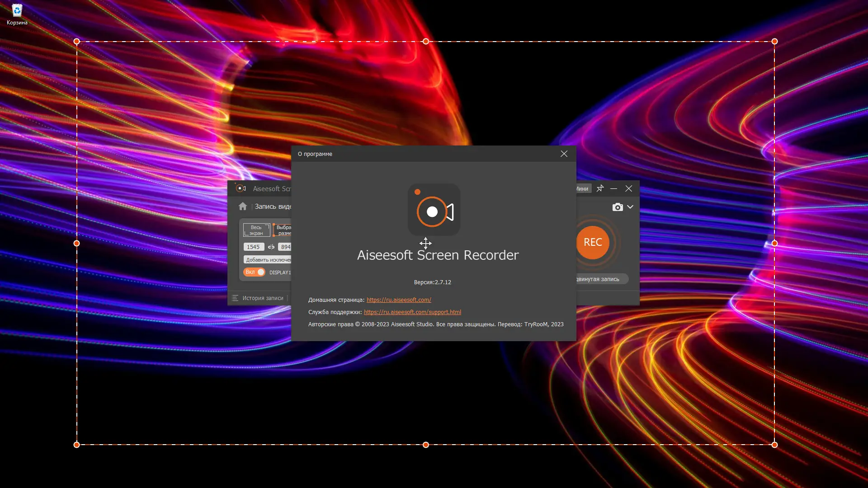
Task: Open the Корзина recycle bin on the desktop
Action: coord(17,10)
